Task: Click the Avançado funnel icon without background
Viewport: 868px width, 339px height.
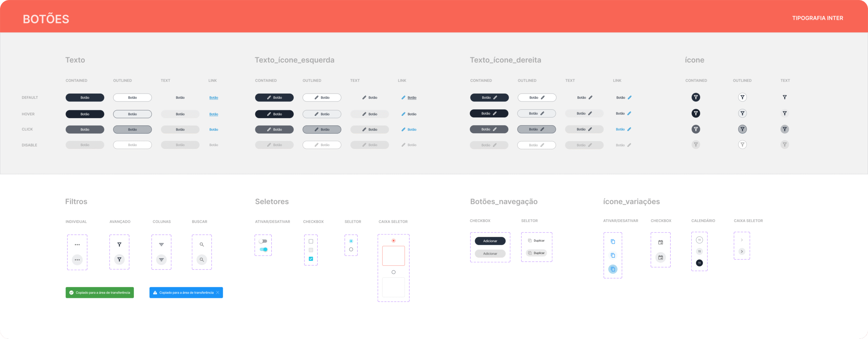Action: [119, 244]
